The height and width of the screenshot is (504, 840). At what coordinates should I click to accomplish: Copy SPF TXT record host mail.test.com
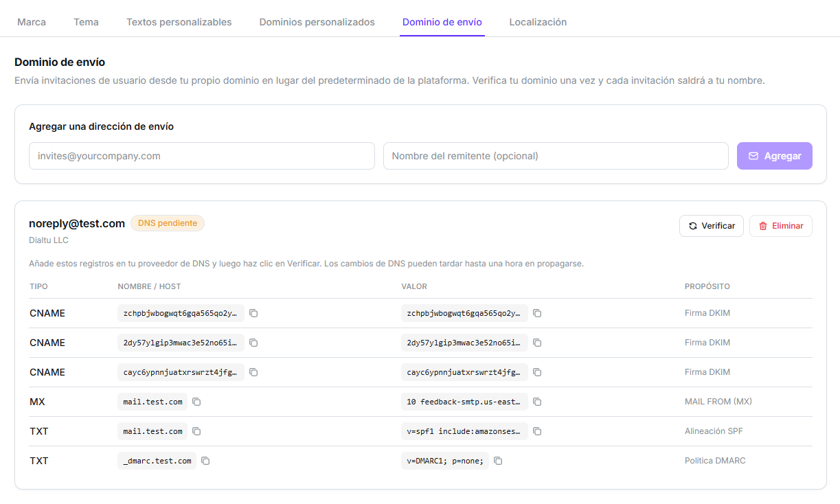(196, 431)
